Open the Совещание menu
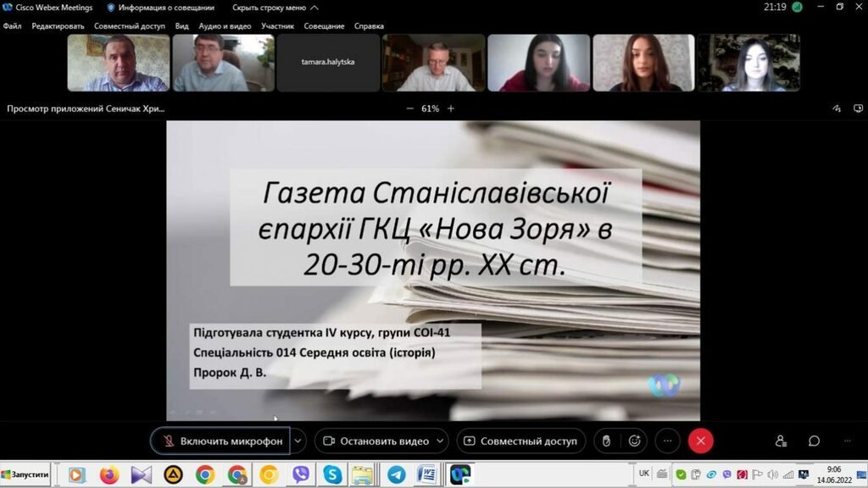 pyautogui.click(x=323, y=26)
